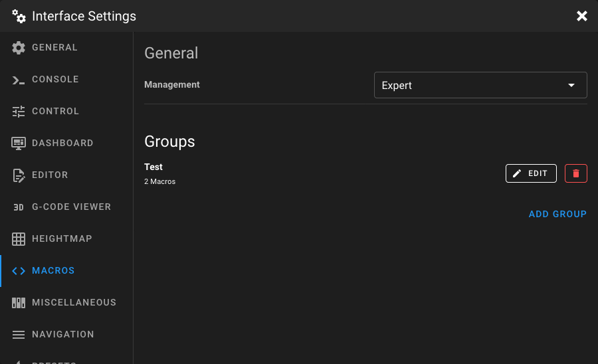Click the Interface Settings title text

pyautogui.click(x=84, y=17)
